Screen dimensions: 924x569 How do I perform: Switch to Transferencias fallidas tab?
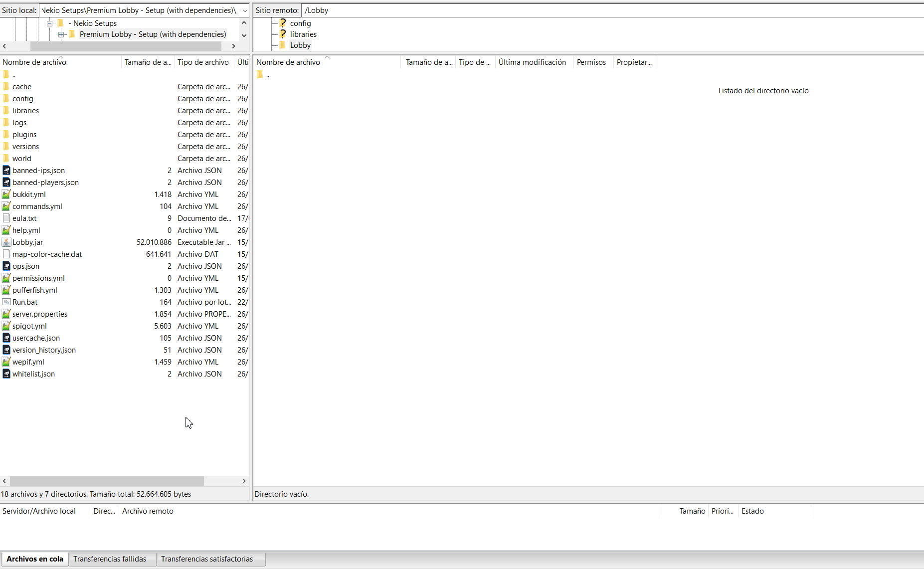[x=110, y=559]
